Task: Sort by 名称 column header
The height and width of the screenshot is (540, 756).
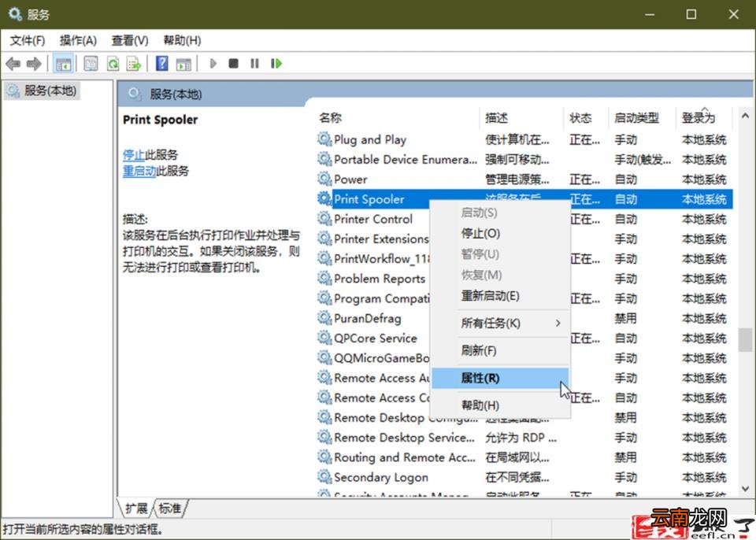Action: [397, 117]
